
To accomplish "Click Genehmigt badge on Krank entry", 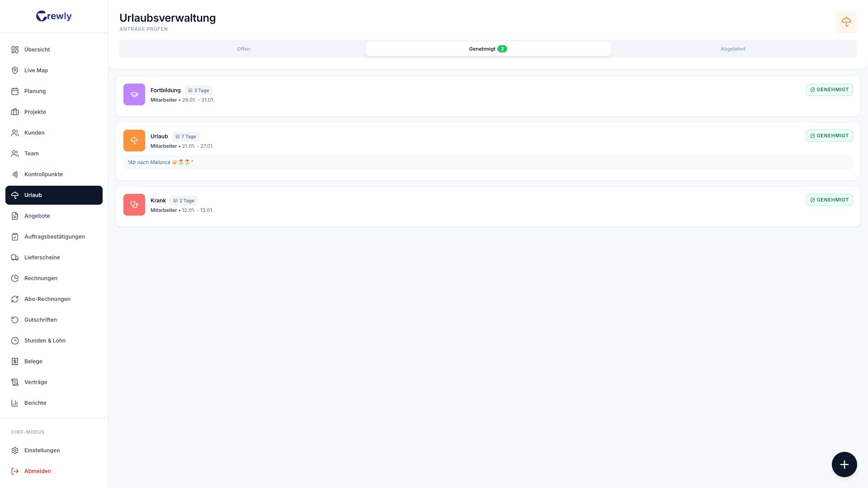I will [829, 200].
